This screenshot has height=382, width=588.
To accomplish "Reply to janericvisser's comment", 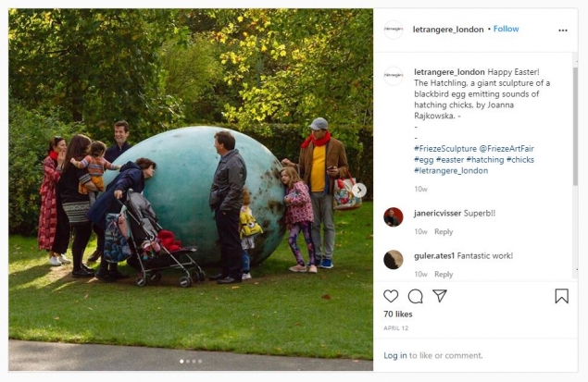I will (444, 232).
